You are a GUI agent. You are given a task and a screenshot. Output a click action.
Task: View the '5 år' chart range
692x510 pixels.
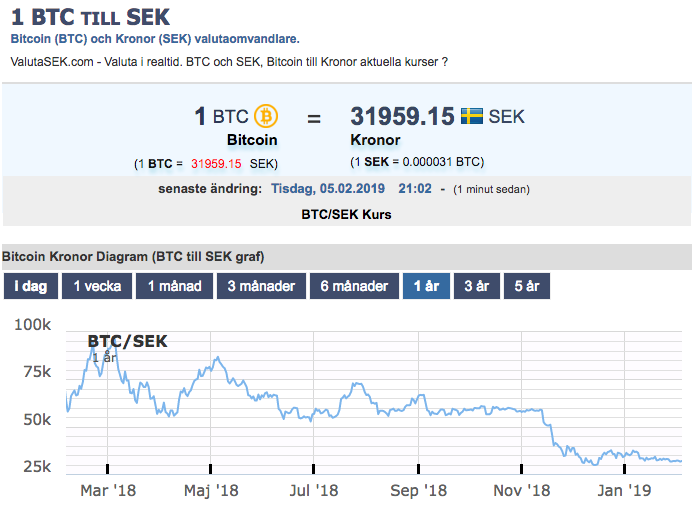[527, 286]
